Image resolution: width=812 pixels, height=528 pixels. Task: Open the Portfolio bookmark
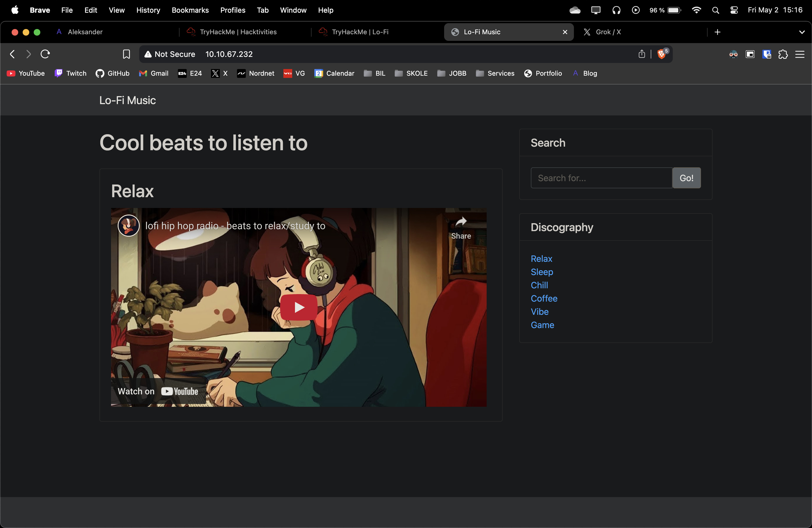coord(543,73)
